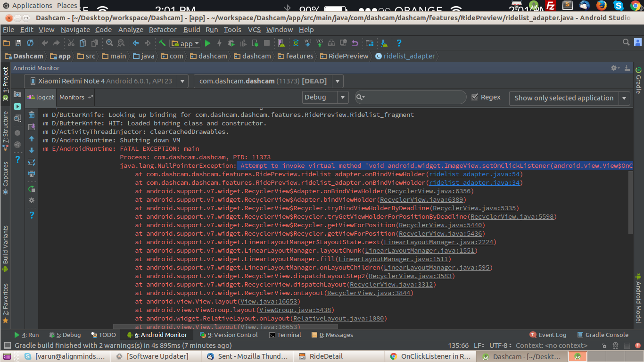This screenshot has height=362, width=644.
Task: Click the Stop square icon in toolbar
Action: 267,43
